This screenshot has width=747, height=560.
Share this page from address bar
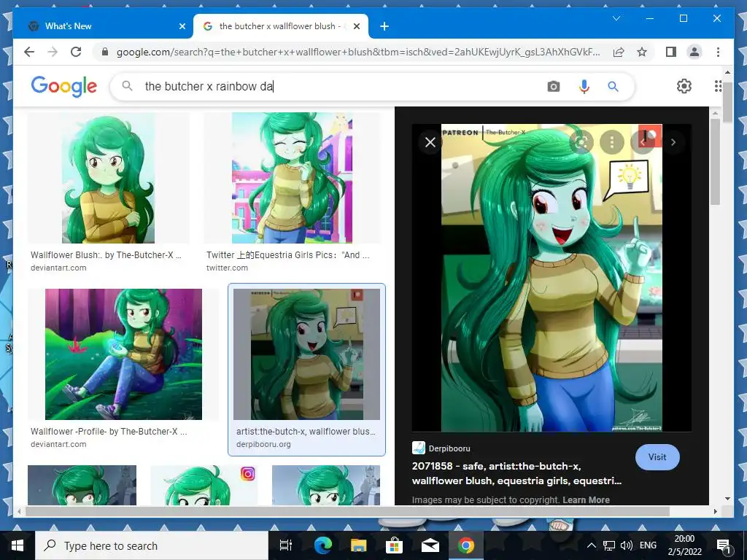coord(619,52)
